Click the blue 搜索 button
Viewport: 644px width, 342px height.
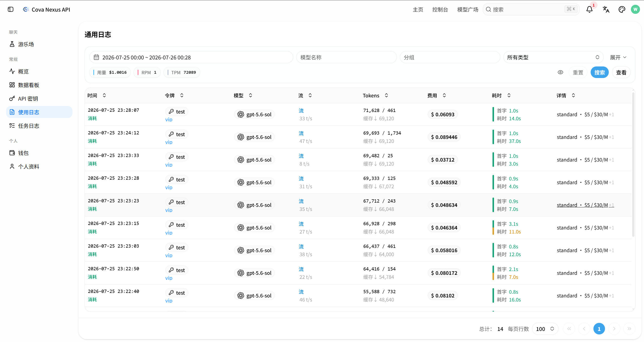coord(599,72)
